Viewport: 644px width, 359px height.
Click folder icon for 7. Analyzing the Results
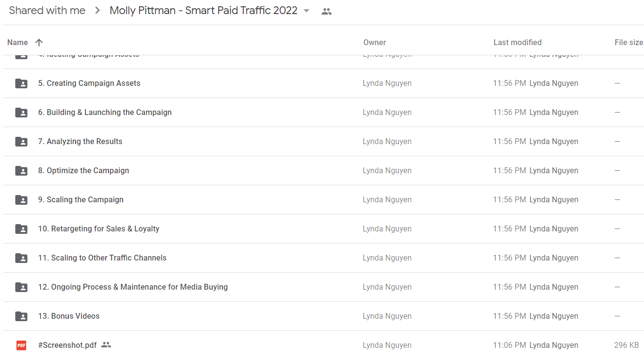pyautogui.click(x=21, y=142)
